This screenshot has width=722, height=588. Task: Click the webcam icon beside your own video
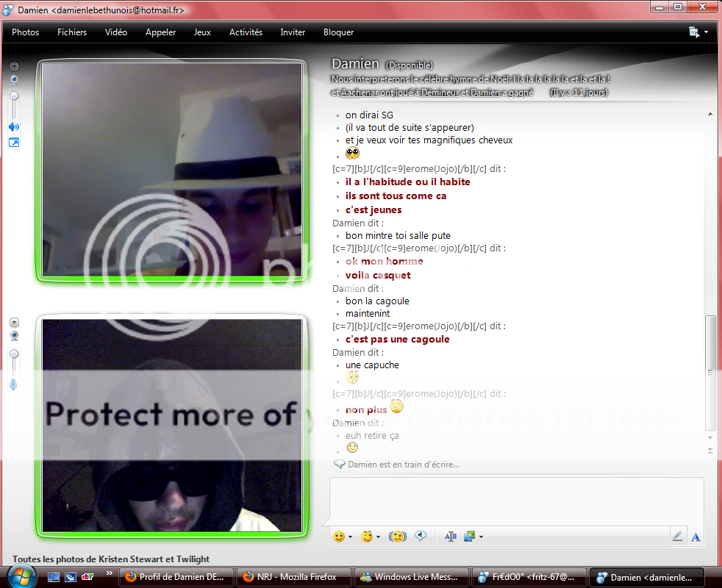click(14, 336)
